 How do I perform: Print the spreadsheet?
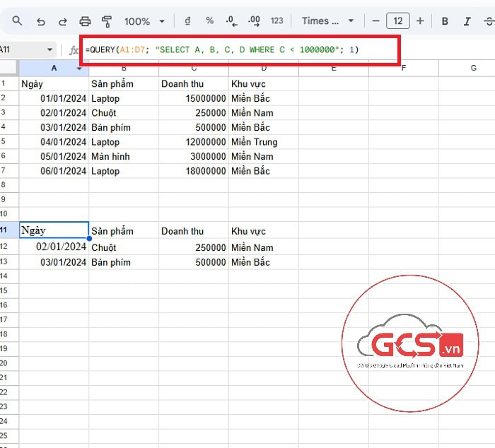click(85, 21)
